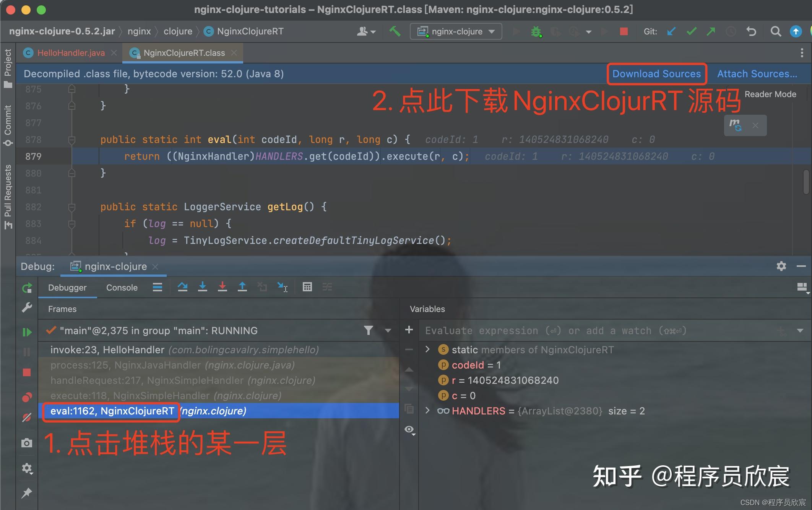Click the Step Out debugger icon
Screen dimensions: 812x510
pos(242,287)
